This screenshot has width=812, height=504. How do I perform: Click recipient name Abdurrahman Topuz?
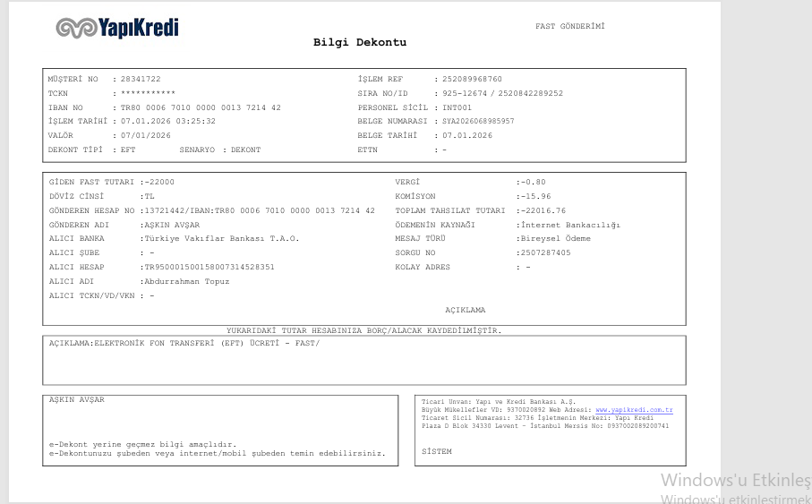186,281
